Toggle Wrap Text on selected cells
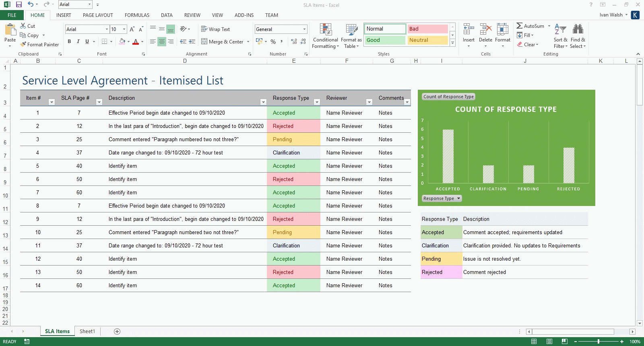Image resolution: width=644 pixels, height=346 pixels. coord(215,29)
